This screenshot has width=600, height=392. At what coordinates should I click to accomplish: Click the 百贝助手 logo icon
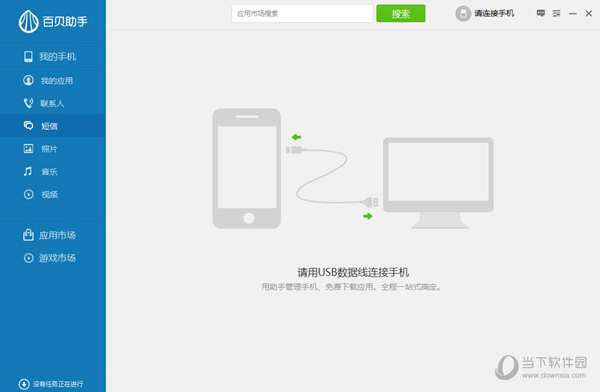(x=28, y=21)
